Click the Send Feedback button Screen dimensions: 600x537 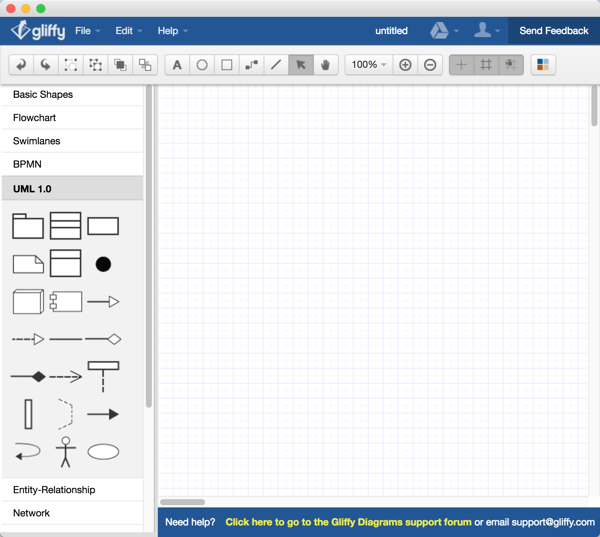[553, 31]
